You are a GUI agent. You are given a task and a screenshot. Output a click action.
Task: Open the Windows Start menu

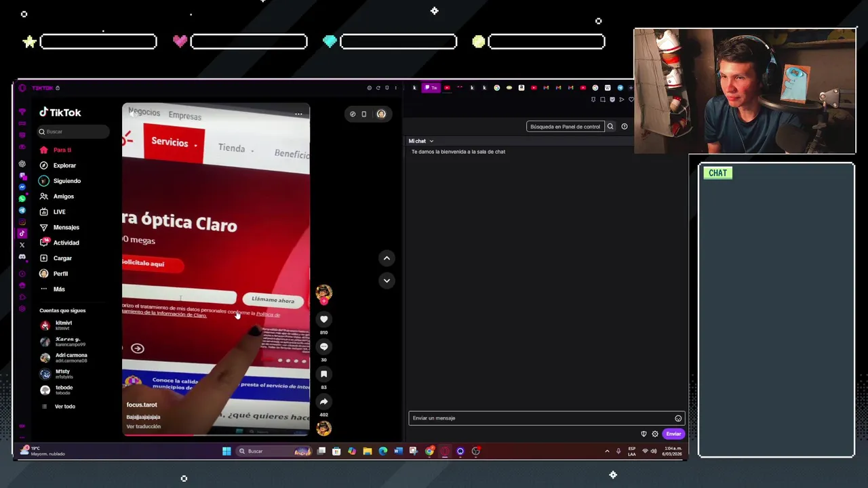pos(226,451)
